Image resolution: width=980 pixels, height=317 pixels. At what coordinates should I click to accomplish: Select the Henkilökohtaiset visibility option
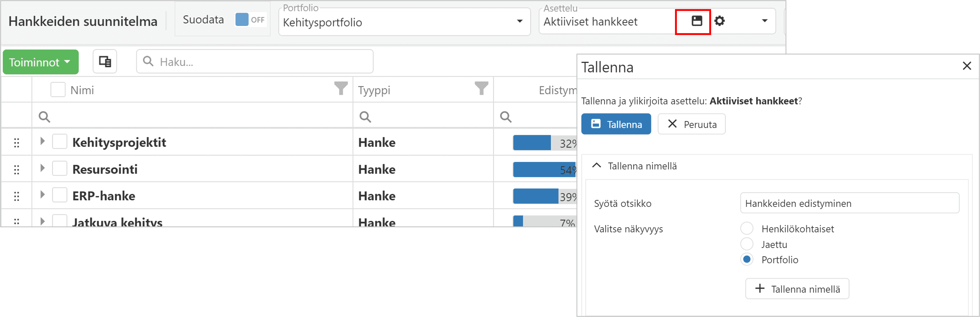[747, 229]
